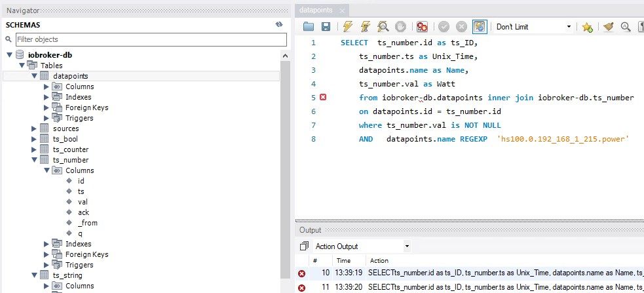Image resolution: width=644 pixels, height=293 pixels.
Task: Select the q column in the tree
Action: tap(80, 233)
